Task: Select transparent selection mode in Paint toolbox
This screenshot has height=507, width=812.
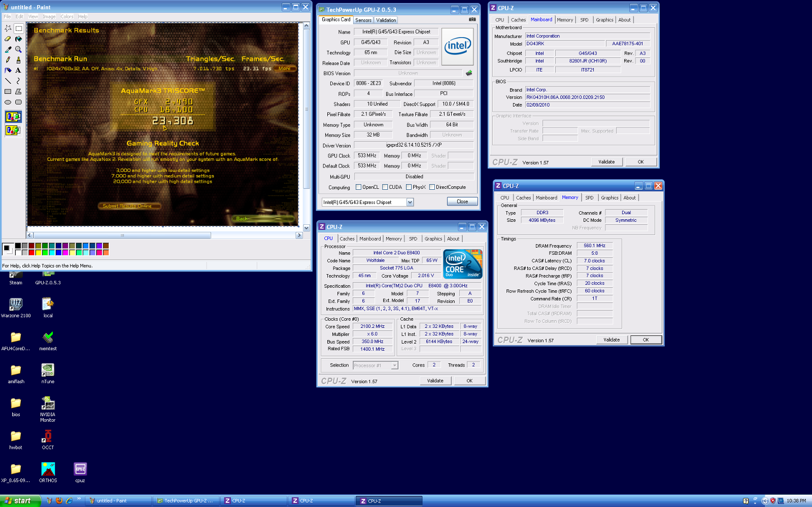Action: [13, 130]
